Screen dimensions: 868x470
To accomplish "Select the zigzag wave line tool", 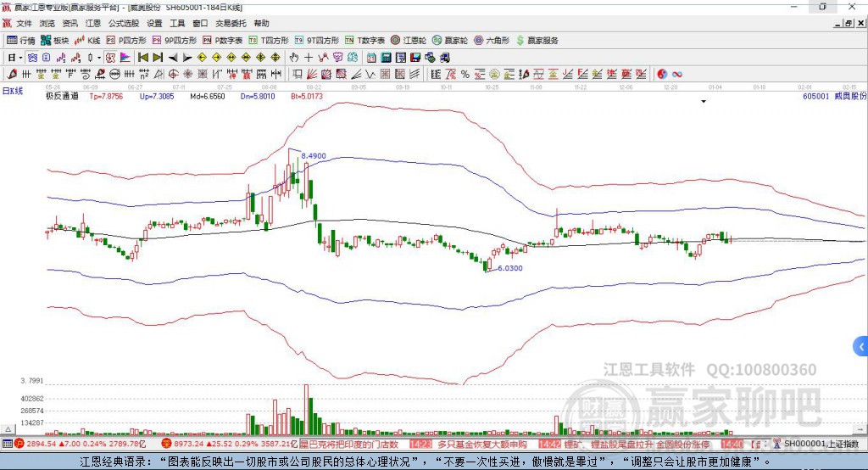I will pyautogui.click(x=370, y=74).
